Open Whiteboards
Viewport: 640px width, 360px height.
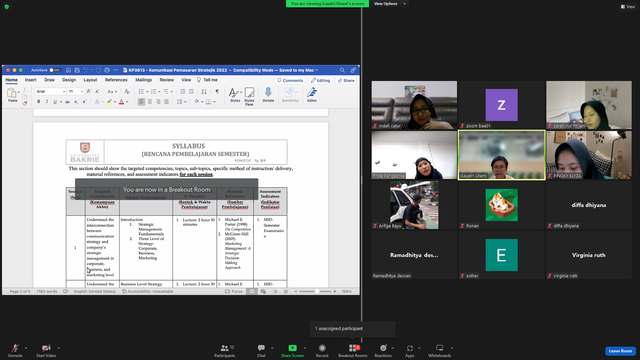pos(440,350)
